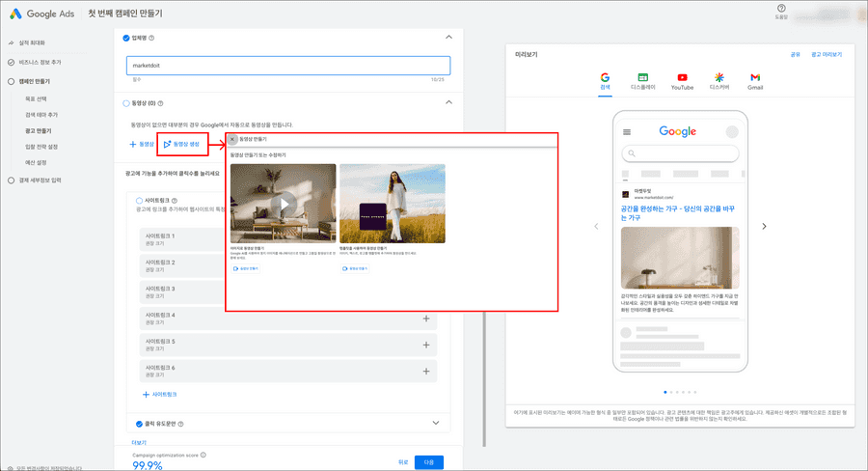This screenshot has width=868, height=471.
Task: Click the 공유 link
Action: 796,55
